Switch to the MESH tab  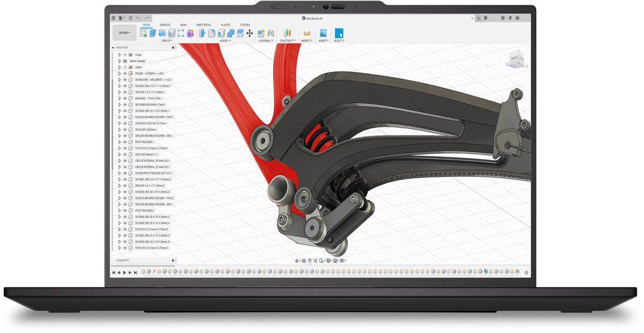coord(184,25)
